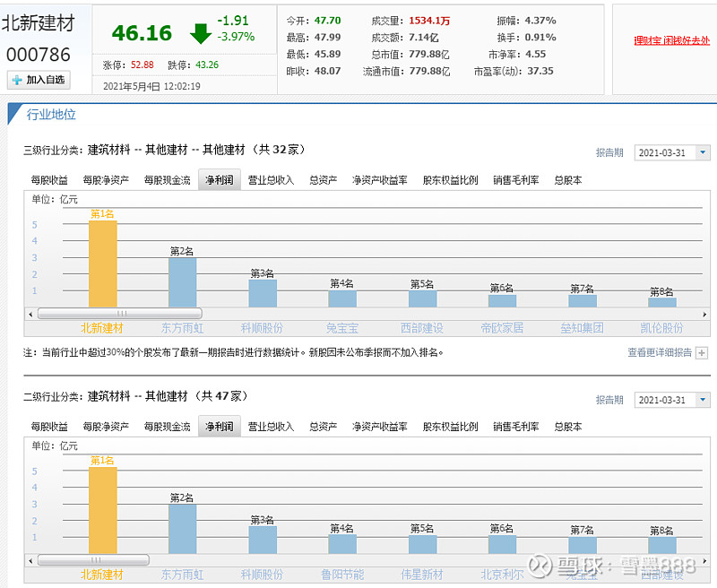Select 股东权益比例 tab in 二级行业 chart
Image resolution: width=717 pixels, height=588 pixels.
coord(451,427)
